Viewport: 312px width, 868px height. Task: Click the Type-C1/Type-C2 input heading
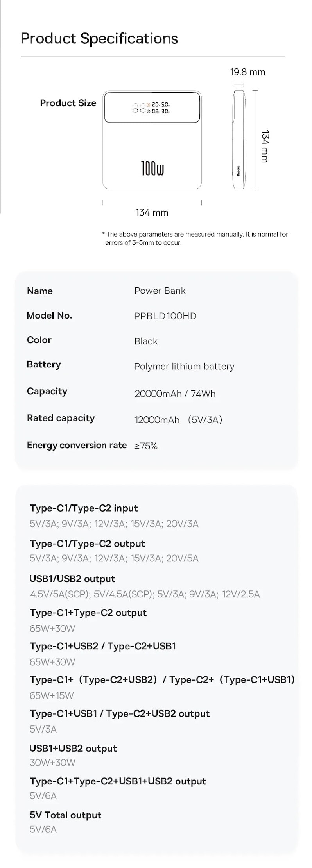coord(84,508)
